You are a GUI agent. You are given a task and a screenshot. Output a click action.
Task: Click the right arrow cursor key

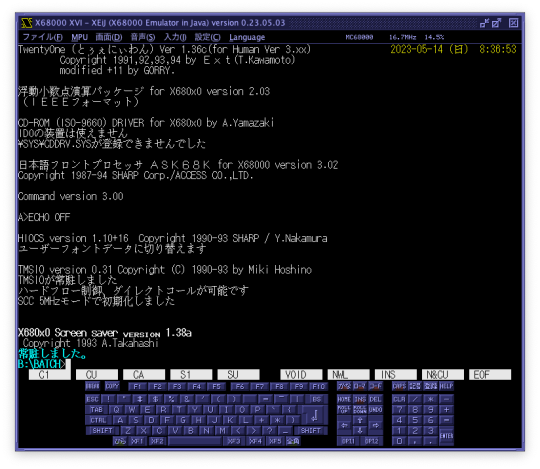(375, 426)
